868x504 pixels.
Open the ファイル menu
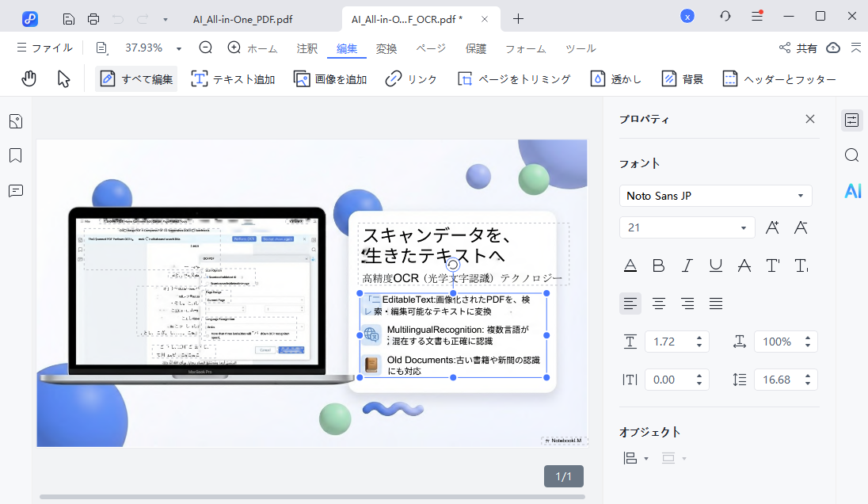pyautogui.click(x=45, y=48)
